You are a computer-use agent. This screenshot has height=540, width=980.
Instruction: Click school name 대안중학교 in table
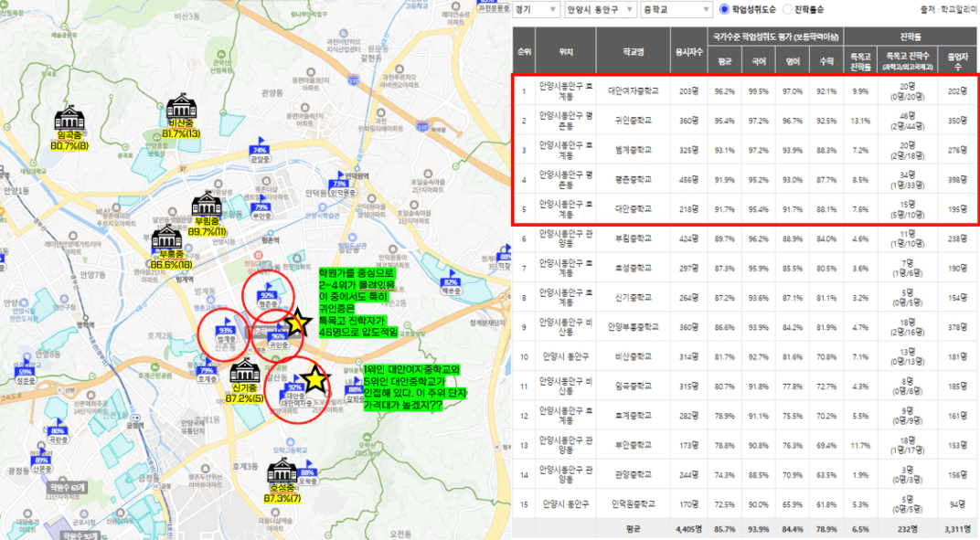(634, 208)
